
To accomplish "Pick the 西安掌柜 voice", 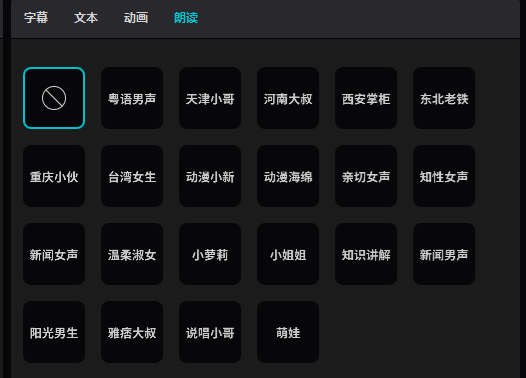I will click(366, 98).
